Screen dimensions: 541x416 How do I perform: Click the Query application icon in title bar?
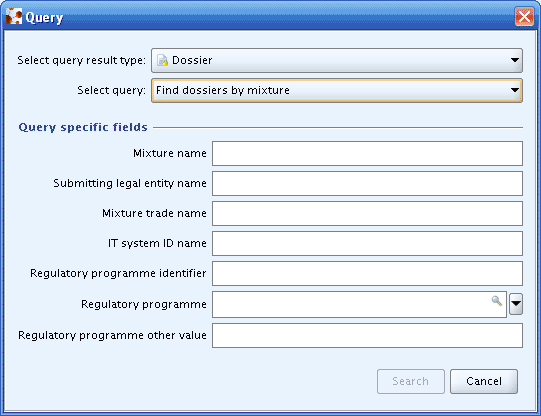pyautogui.click(x=14, y=17)
